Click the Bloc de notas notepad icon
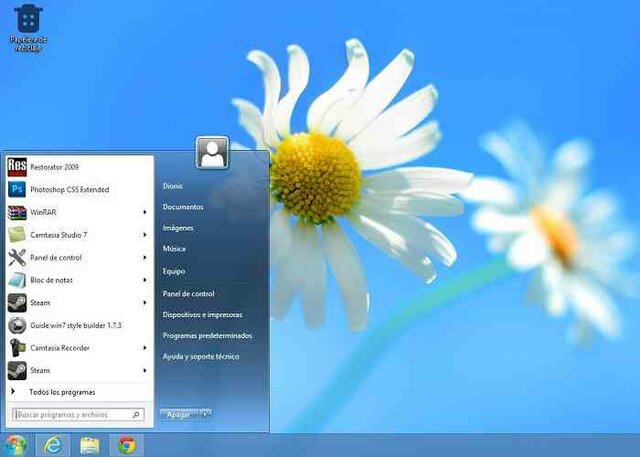 (x=17, y=280)
